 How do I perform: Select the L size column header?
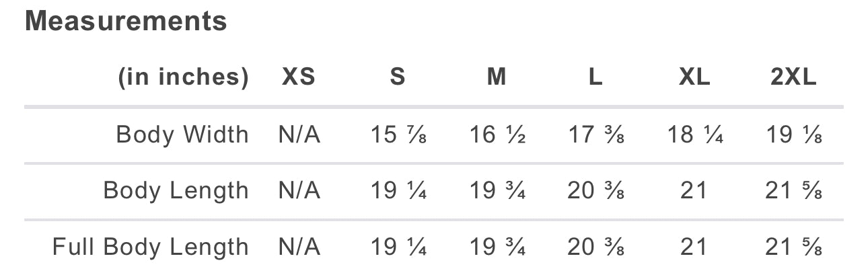coord(595,77)
